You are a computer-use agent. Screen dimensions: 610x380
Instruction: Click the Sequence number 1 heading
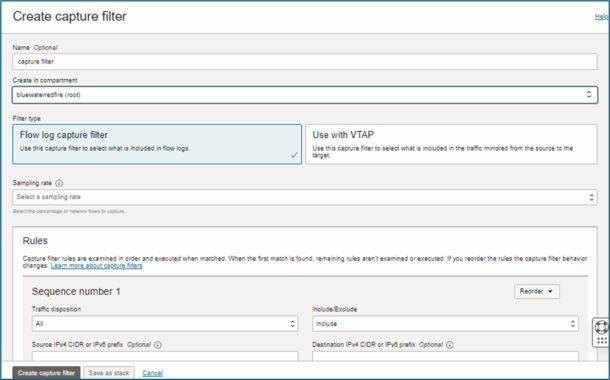click(76, 291)
